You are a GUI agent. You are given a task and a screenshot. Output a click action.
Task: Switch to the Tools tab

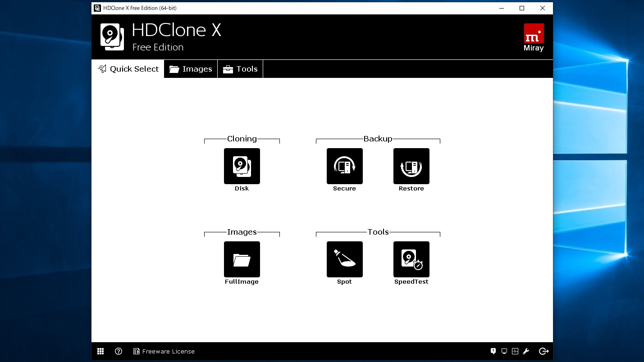240,69
